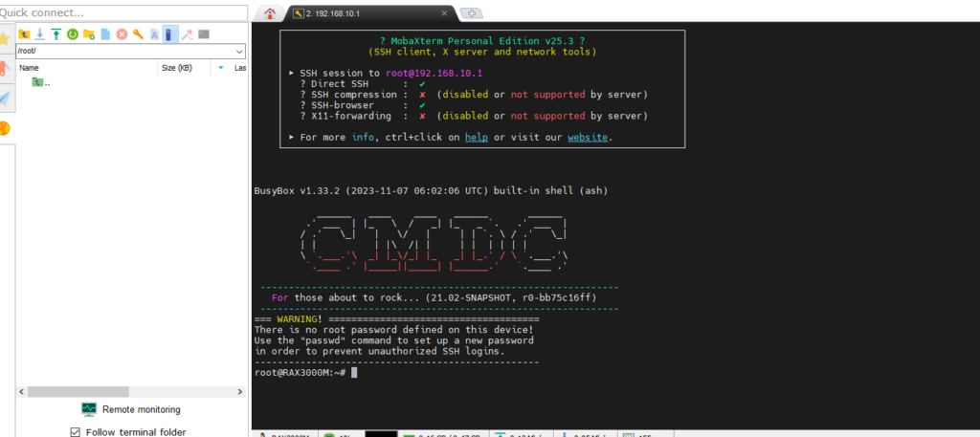Click 'MobaXterm Personal Edition v25.3' heading
This screenshot has width=980, height=437.
pyautogui.click(x=482, y=41)
